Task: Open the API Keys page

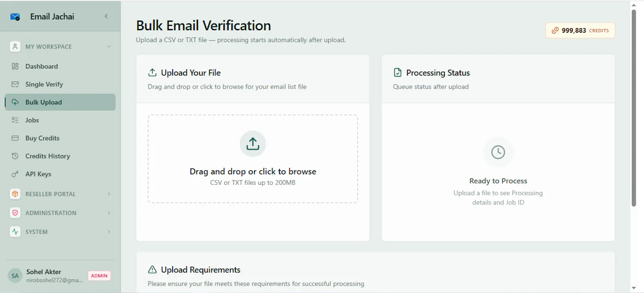Action: pos(60,174)
